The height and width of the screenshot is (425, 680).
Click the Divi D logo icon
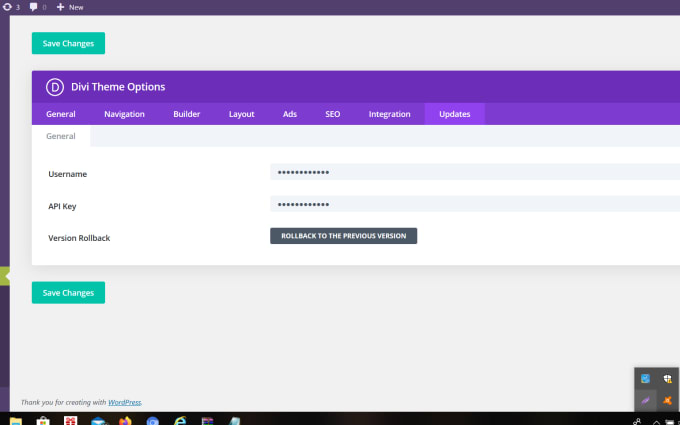55,87
